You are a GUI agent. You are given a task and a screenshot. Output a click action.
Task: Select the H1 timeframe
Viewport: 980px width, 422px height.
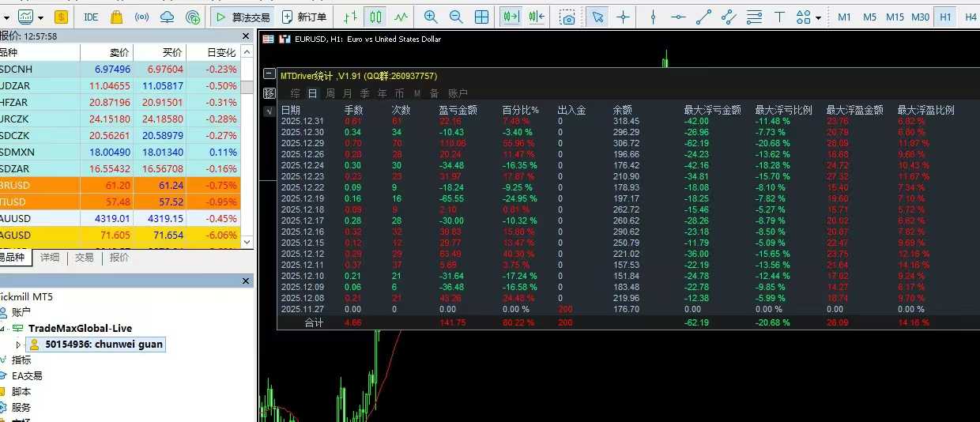(944, 17)
